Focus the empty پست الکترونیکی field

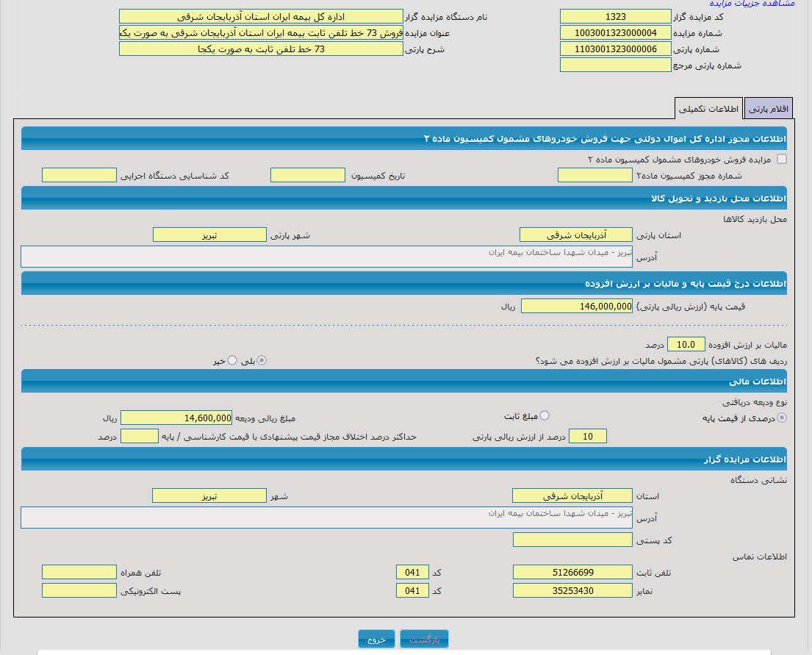[79, 590]
